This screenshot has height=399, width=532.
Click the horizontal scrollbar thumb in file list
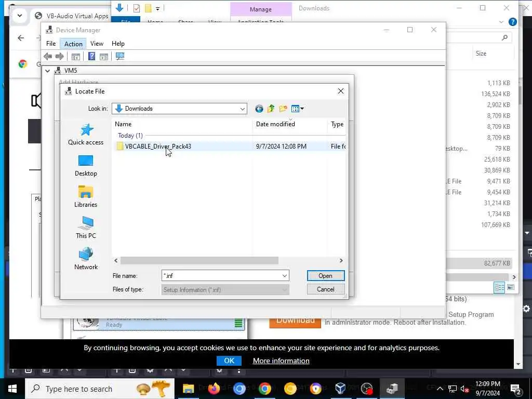pos(199,261)
